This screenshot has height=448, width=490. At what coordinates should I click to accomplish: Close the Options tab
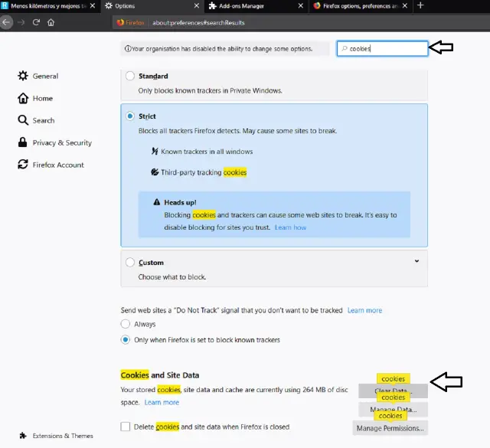(197, 5)
